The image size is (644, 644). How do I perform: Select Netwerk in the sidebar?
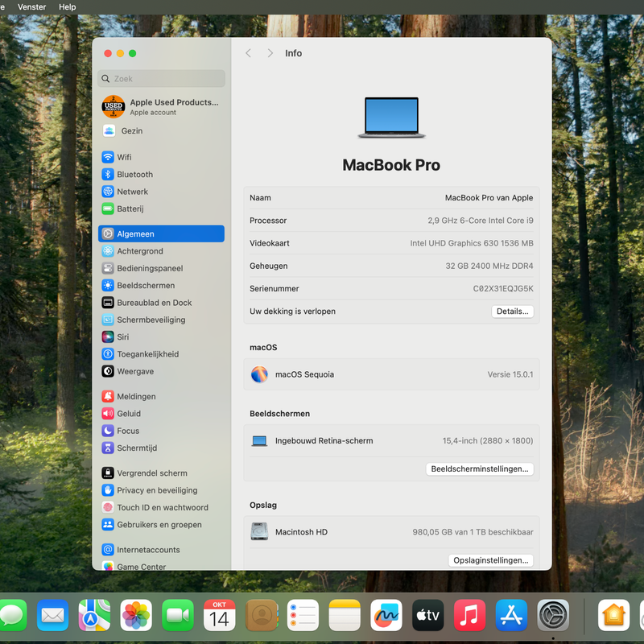click(162, 192)
